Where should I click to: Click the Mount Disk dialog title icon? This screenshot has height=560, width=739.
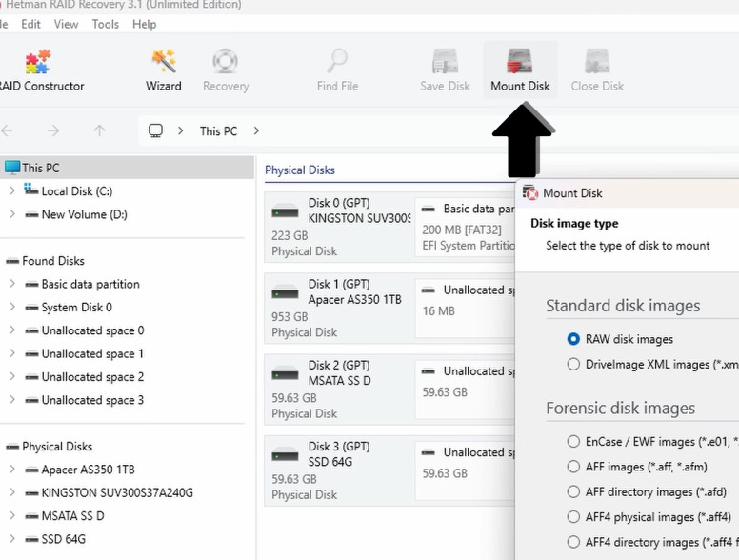(530, 192)
